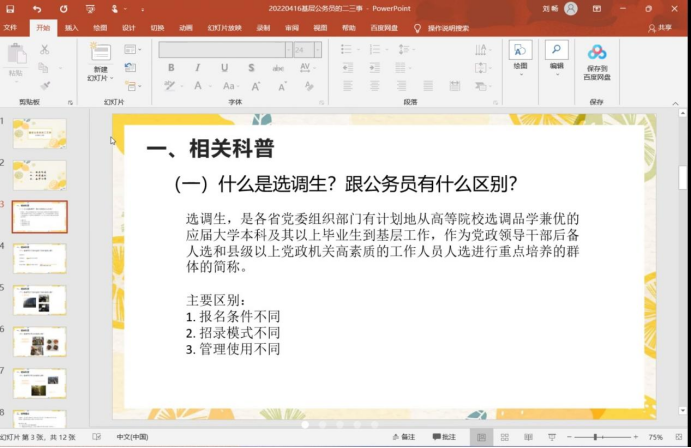Click the 共享 share button

click(659, 28)
